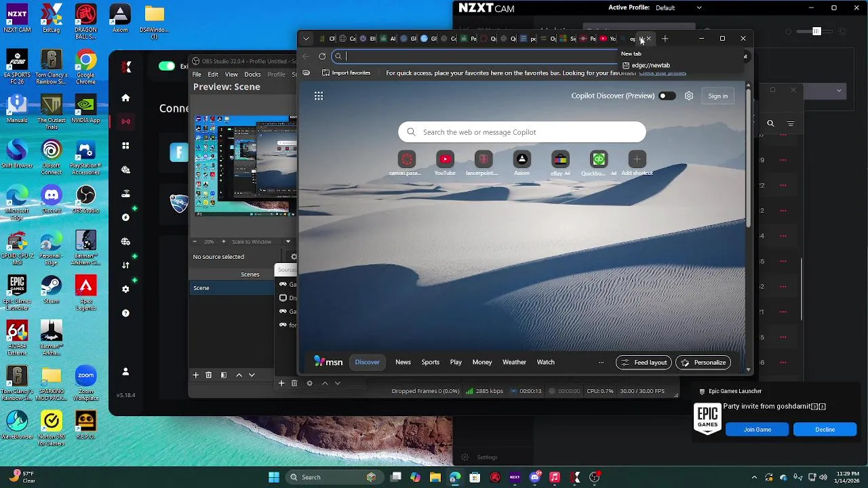Viewport: 868px width, 488px height.
Task: Open ExitLag account profile icon
Action: [x=125, y=371]
